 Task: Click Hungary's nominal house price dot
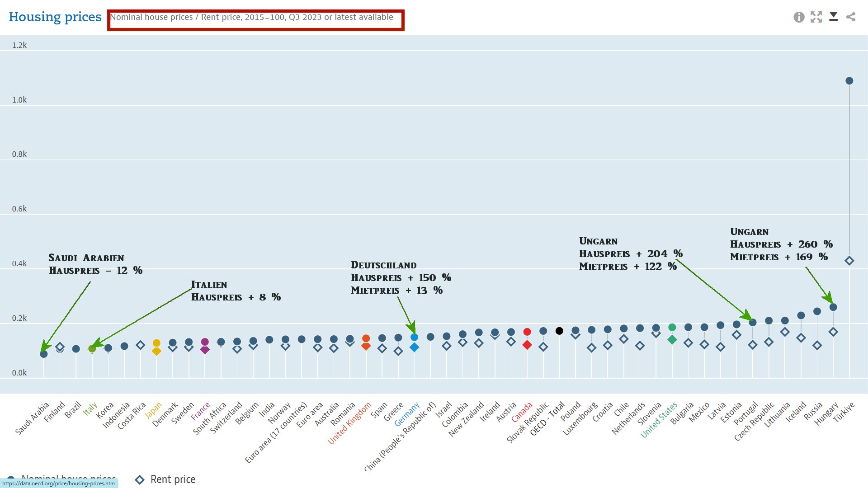click(x=833, y=307)
